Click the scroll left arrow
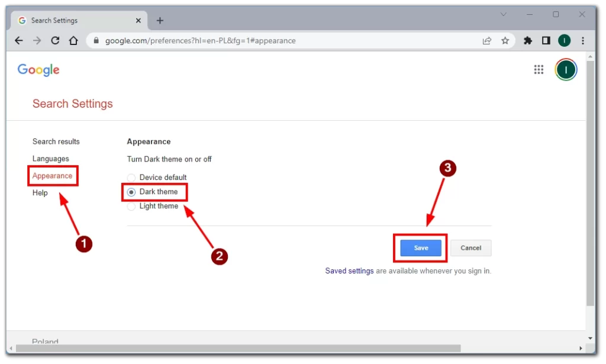Viewport: 606px width, 364px height. click(x=11, y=349)
